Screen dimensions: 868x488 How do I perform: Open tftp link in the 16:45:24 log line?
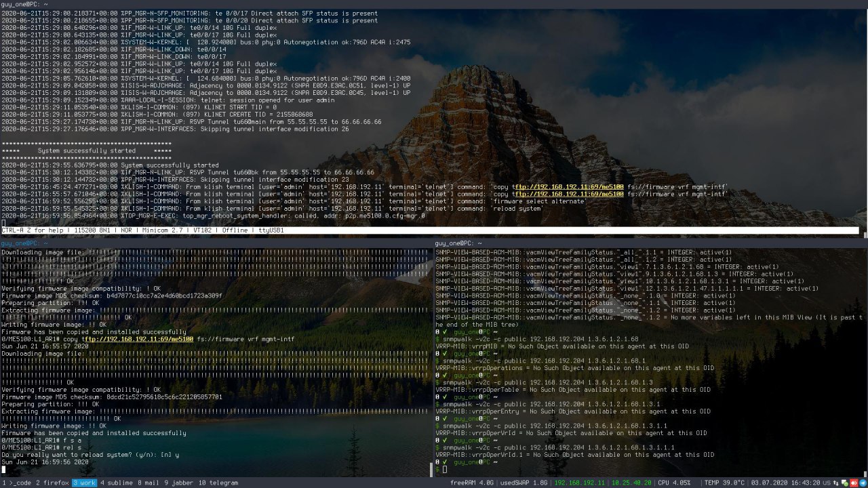point(569,186)
